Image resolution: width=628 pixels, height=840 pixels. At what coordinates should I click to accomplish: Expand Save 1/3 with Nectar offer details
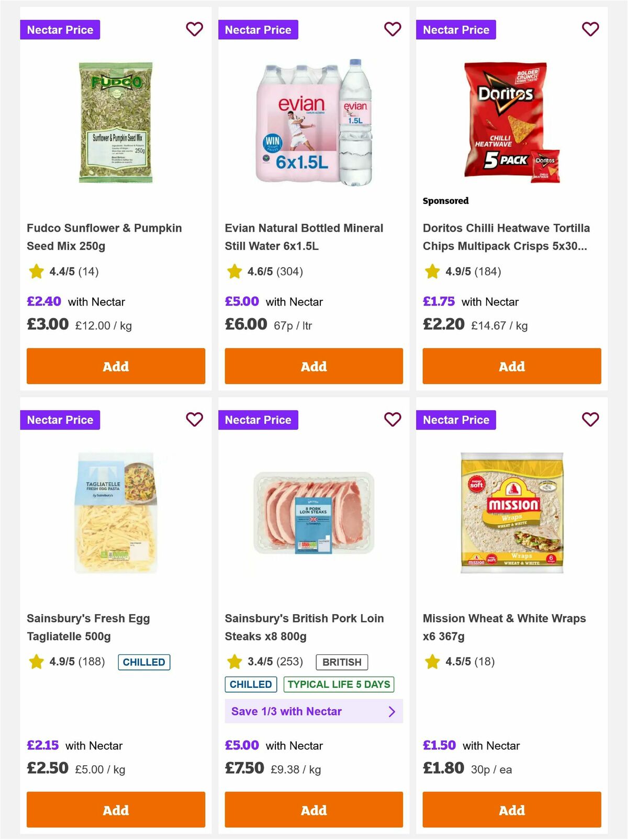pyautogui.click(x=313, y=711)
